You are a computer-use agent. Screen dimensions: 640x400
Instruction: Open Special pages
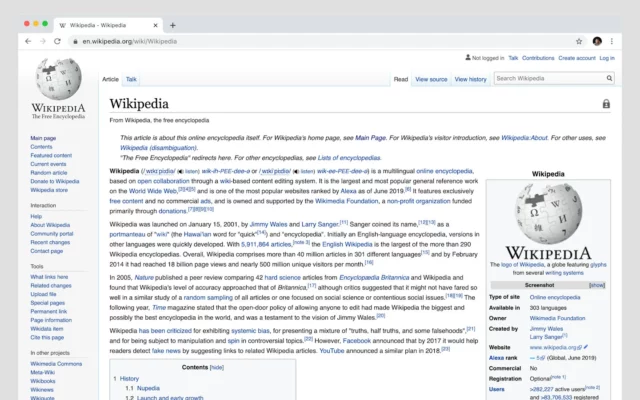[x=47, y=302]
